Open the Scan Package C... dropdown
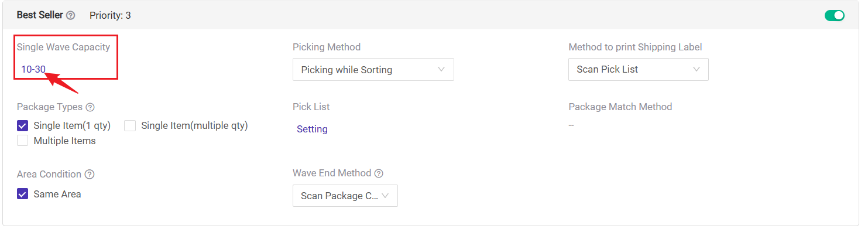This screenshot has width=868, height=232. [345, 196]
